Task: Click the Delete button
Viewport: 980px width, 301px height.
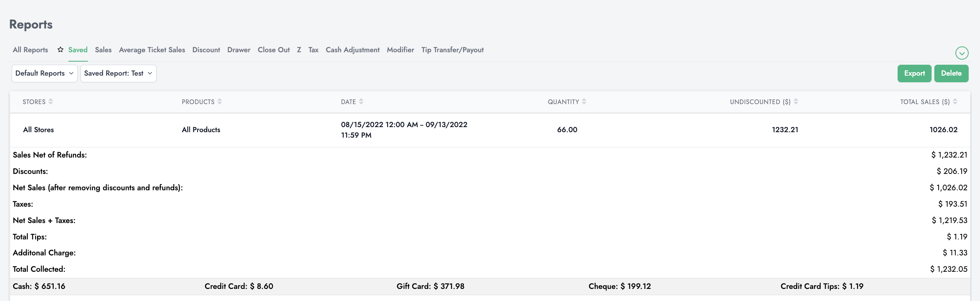Action: (x=951, y=73)
